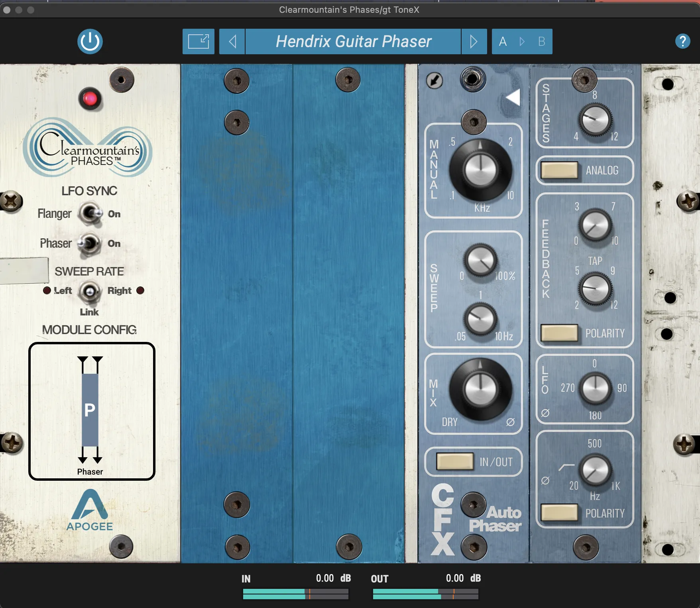Click the phase-invert symbol in LFO section
Viewport: 700px width, 608px height.
point(545,413)
